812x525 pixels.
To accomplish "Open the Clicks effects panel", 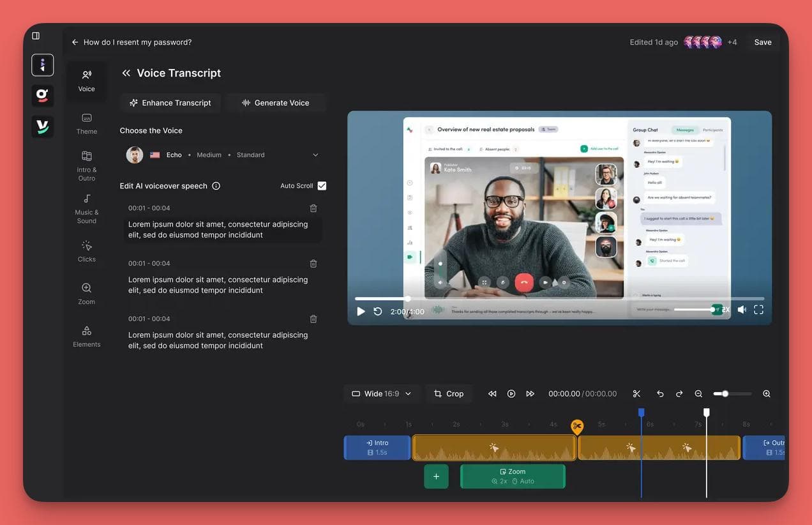I will (86, 250).
